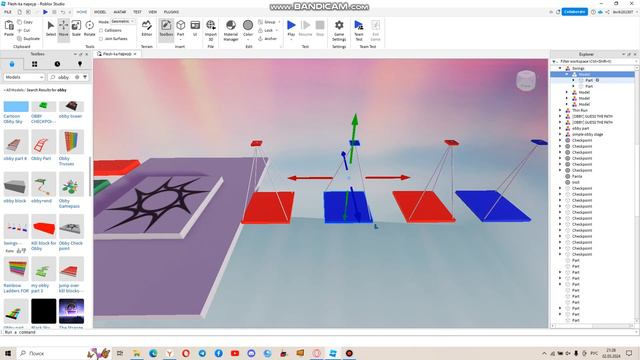Screen dimensions: 640x360
Task: Collapse the Swings model in Explorer
Action: coord(560,68)
